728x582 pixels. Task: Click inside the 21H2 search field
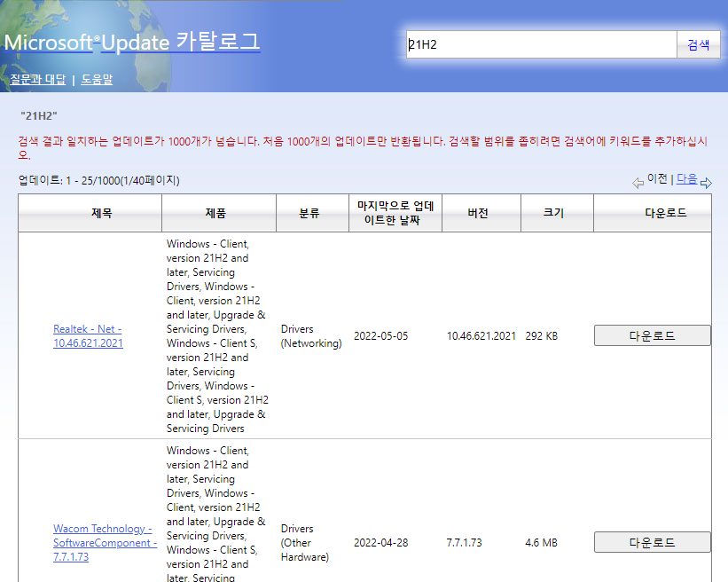click(x=541, y=43)
